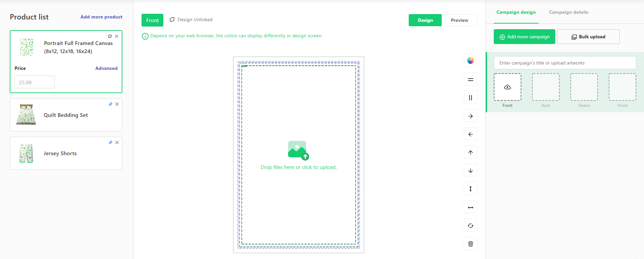Switch to the Campaign details tab
The width and height of the screenshot is (644, 259).
(x=569, y=12)
